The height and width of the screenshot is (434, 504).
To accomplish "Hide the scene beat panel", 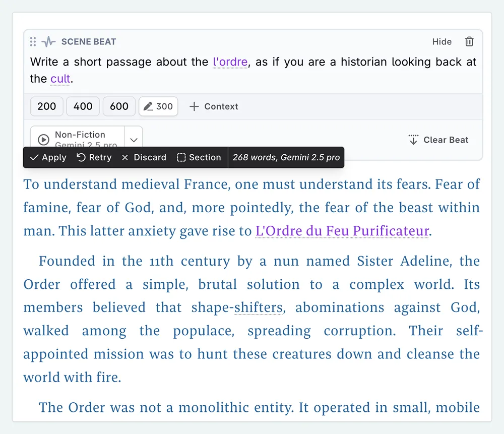I will pyautogui.click(x=442, y=42).
